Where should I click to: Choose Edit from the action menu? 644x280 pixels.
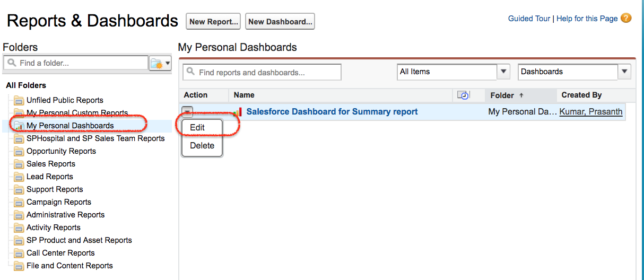tap(197, 128)
